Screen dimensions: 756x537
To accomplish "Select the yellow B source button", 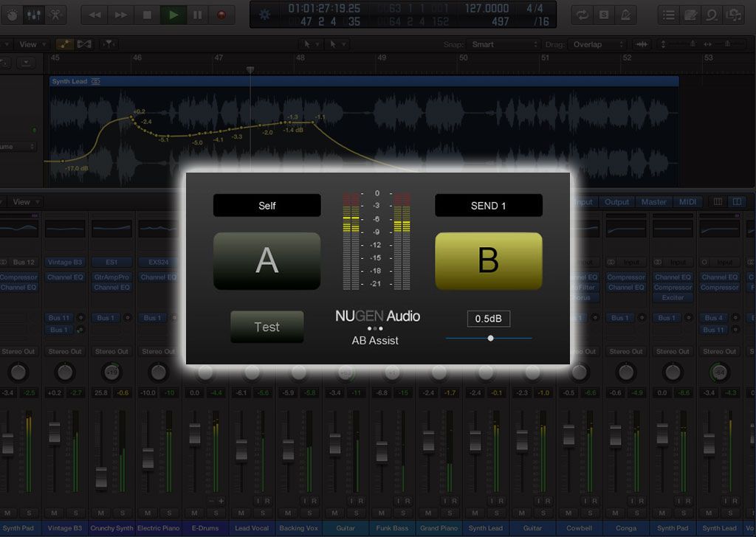I will tap(489, 261).
